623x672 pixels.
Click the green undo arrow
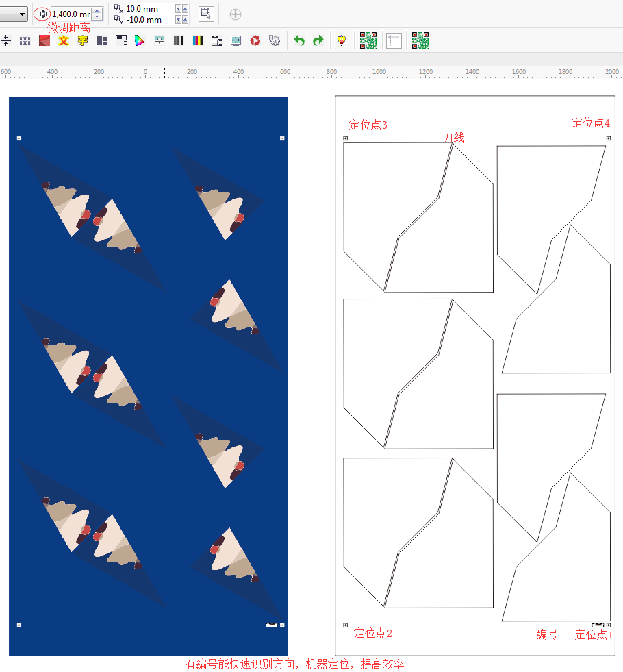[x=298, y=41]
